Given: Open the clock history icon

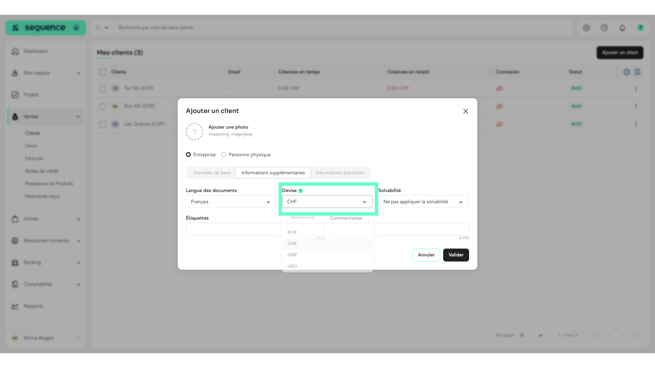Looking at the screenshot, I should [x=604, y=28].
